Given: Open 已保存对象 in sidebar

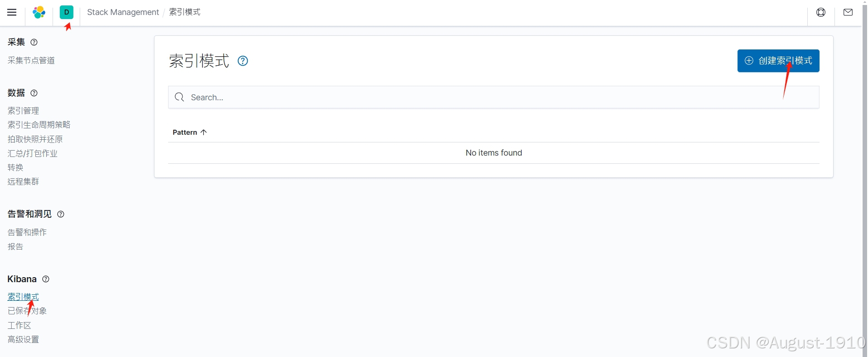Looking at the screenshot, I should coord(27,311).
